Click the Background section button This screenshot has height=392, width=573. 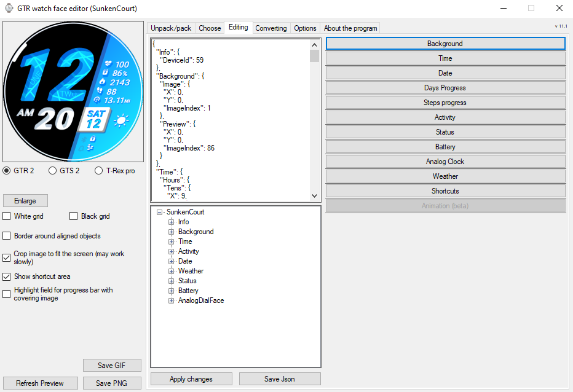pos(446,44)
